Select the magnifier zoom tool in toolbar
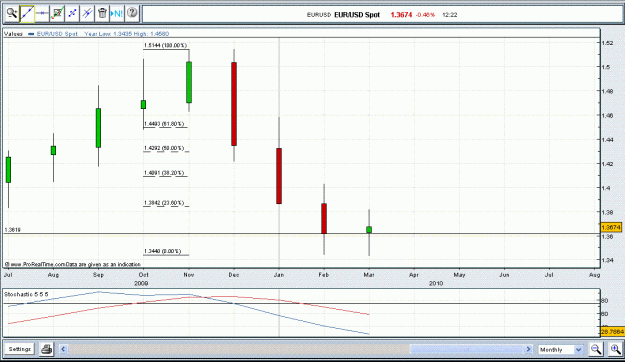 (x=12, y=14)
